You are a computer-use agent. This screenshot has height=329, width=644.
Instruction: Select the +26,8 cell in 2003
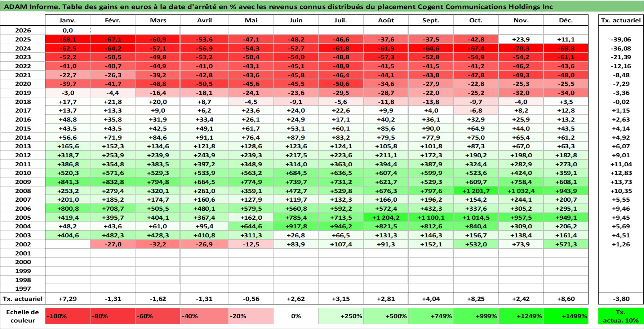[x=296, y=235]
